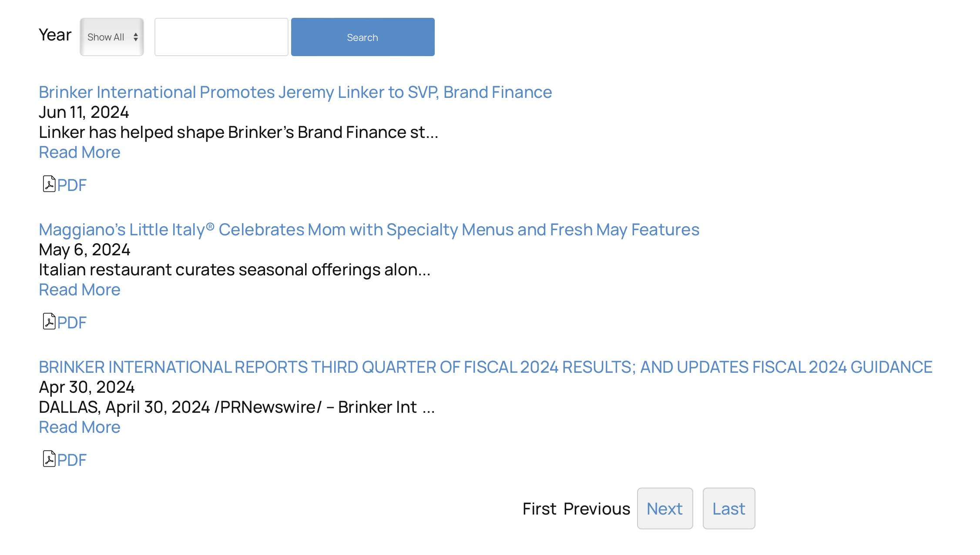The image size is (980, 555).
Task: Open the Year dropdown showing Show All
Action: tap(111, 37)
